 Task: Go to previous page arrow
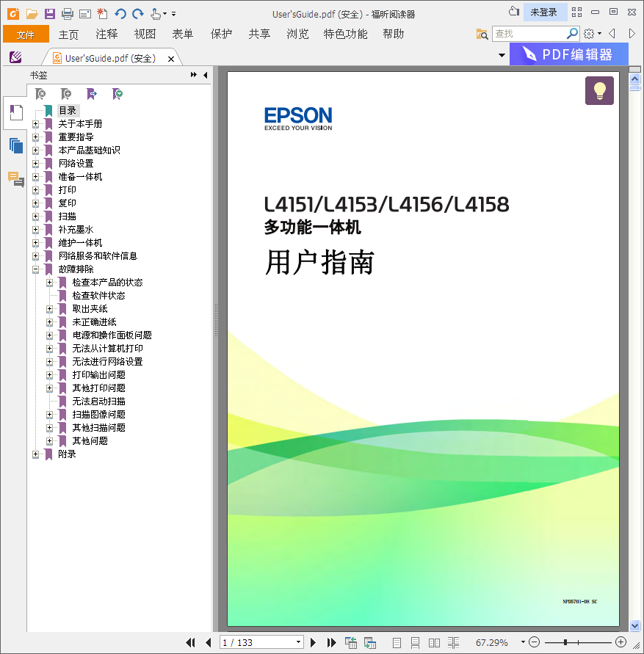click(209, 642)
